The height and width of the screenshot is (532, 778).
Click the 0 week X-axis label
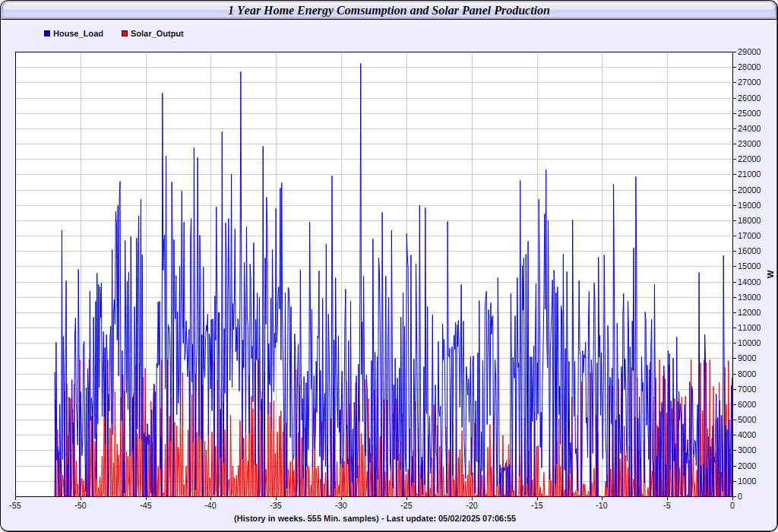pyautogui.click(x=732, y=505)
